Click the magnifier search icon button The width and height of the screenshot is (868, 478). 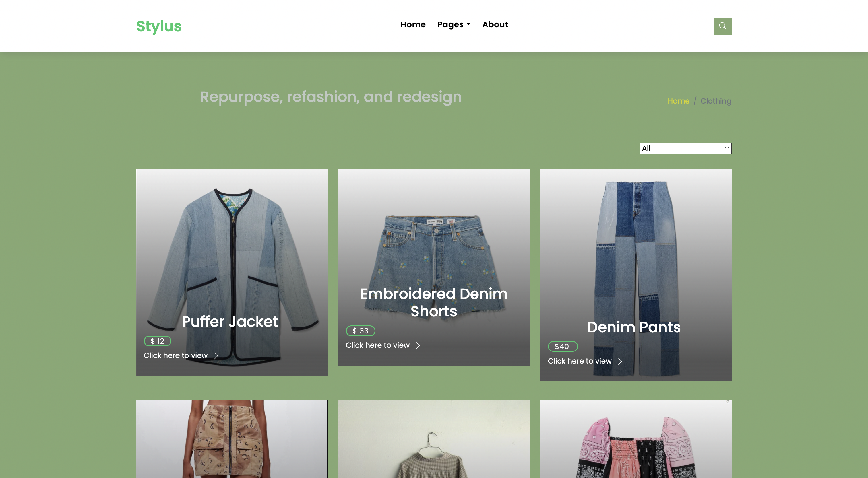722,26
